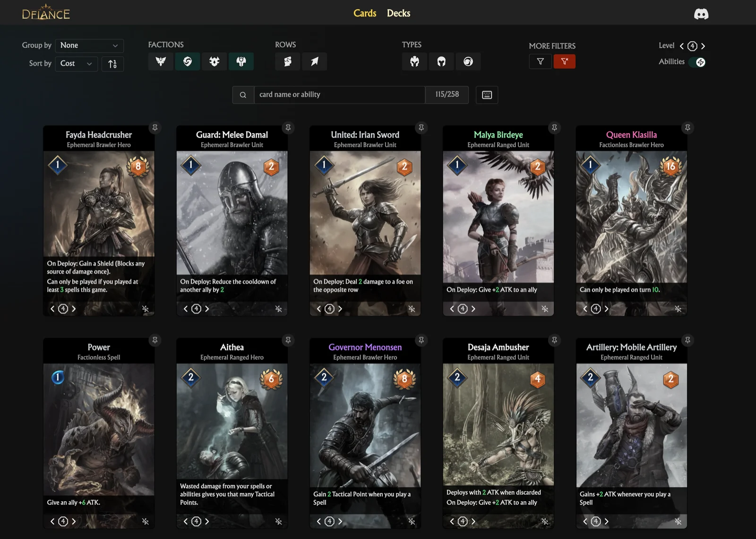
Task: Click the red clear filters icon
Action: (x=564, y=61)
